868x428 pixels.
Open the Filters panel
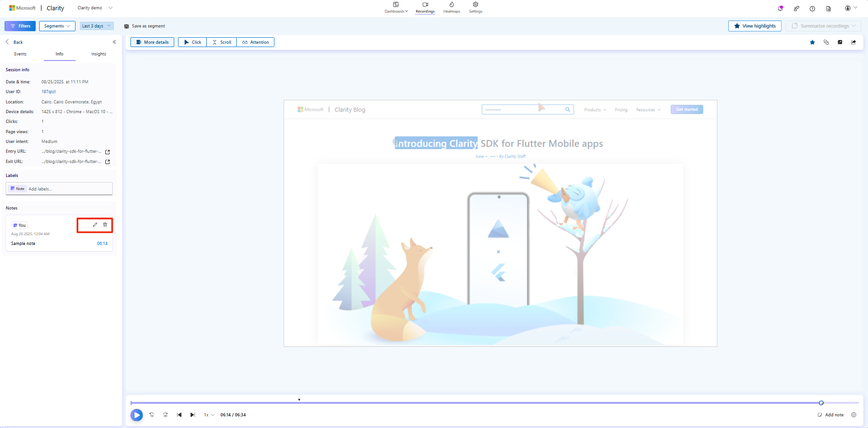click(x=20, y=26)
